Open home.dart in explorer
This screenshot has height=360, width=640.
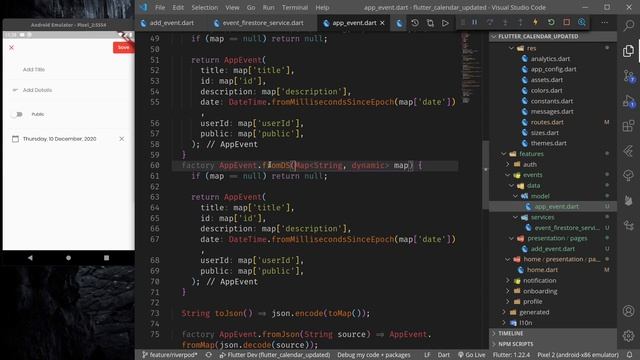click(x=542, y=270)
